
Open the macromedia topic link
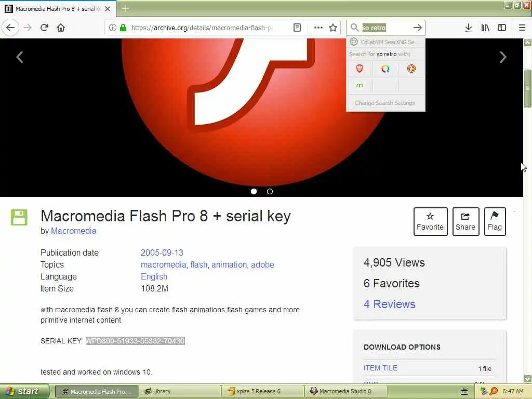click(164, 264)
